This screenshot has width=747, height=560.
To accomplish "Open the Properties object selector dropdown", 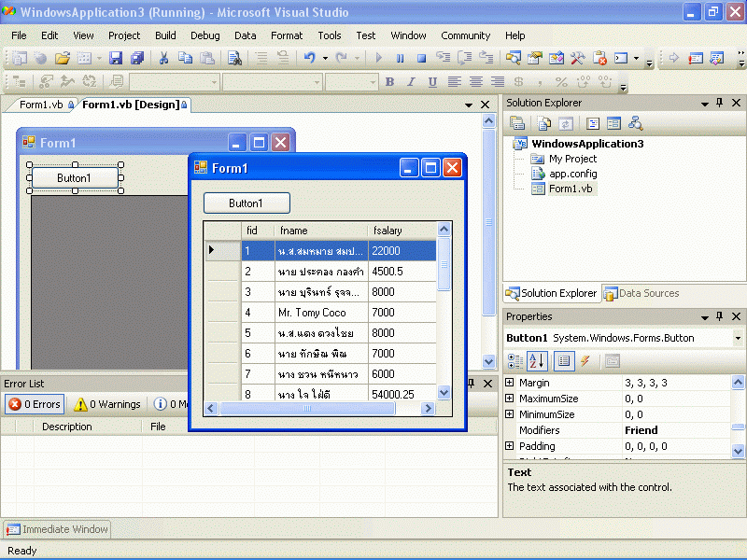I will [738, 338].
